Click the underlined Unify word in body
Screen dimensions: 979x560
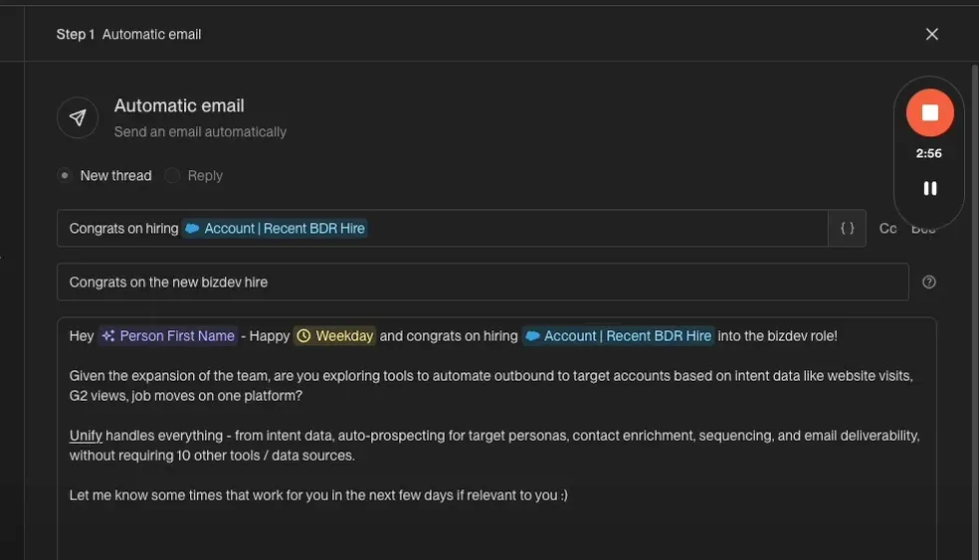[86, 436]
